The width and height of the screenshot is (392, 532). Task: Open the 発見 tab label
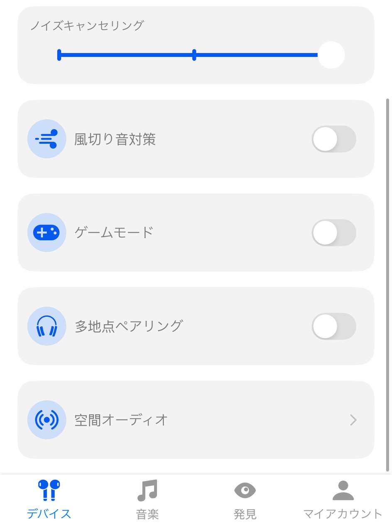245,514
